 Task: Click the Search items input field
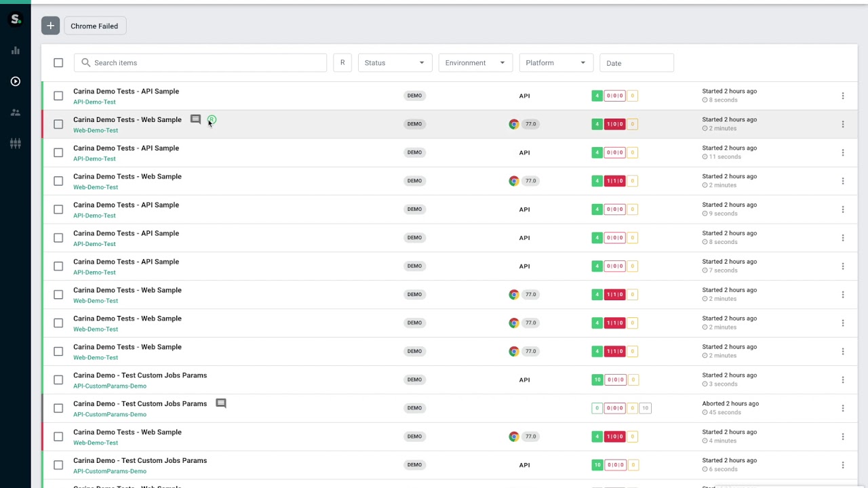coord(200,62)
